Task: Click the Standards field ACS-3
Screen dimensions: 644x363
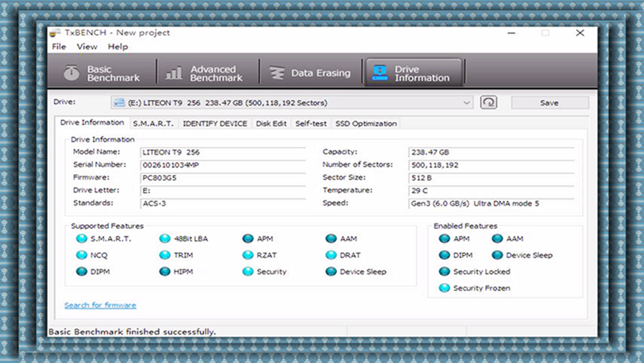Action: 223,203
